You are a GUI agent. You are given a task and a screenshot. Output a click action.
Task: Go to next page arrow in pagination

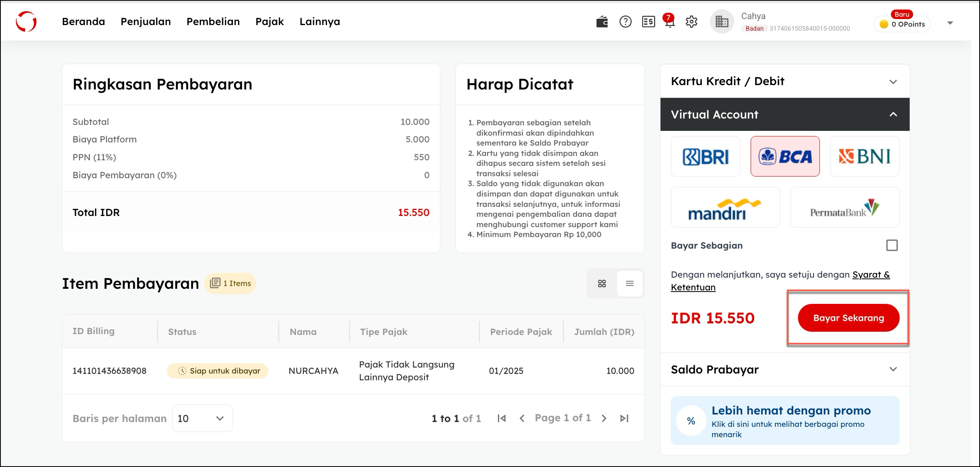click(x=604, y=418)
